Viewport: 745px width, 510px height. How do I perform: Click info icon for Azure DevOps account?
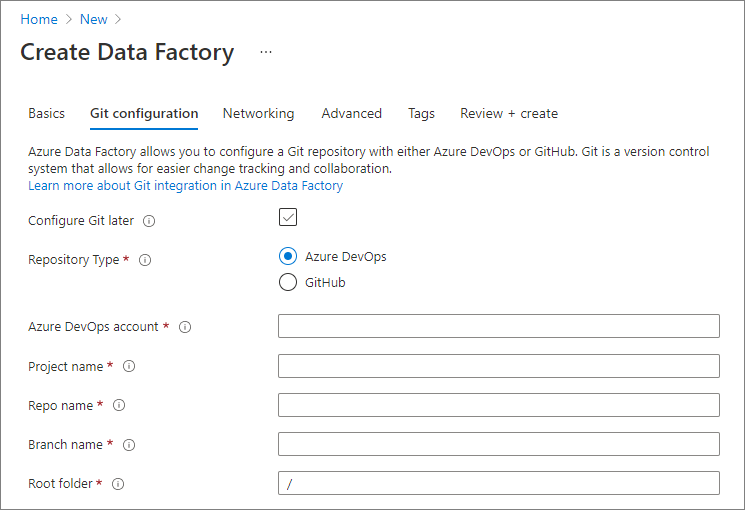click(185, 327)
